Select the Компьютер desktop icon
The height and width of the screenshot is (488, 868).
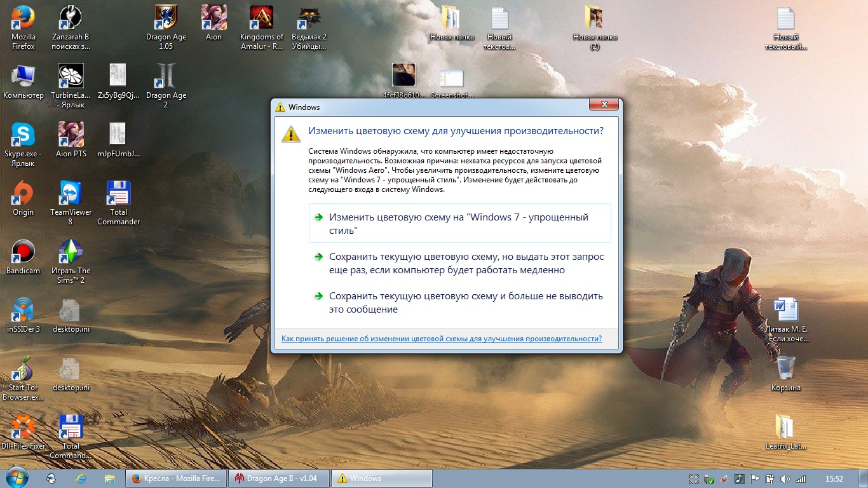(x=24, y=83)
